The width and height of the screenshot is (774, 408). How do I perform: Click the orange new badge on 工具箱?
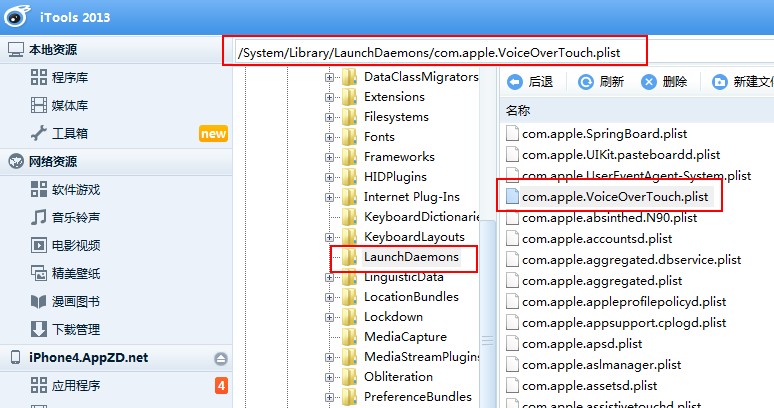213,134
